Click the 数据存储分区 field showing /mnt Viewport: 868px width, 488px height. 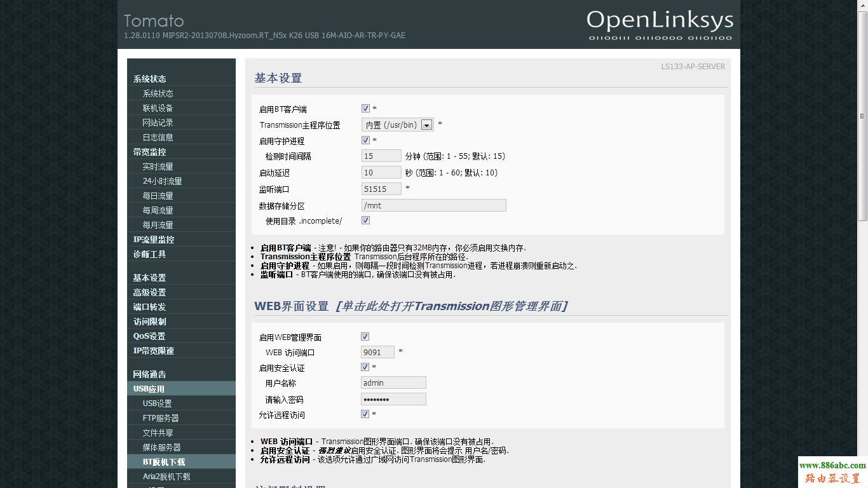point(433,205)
